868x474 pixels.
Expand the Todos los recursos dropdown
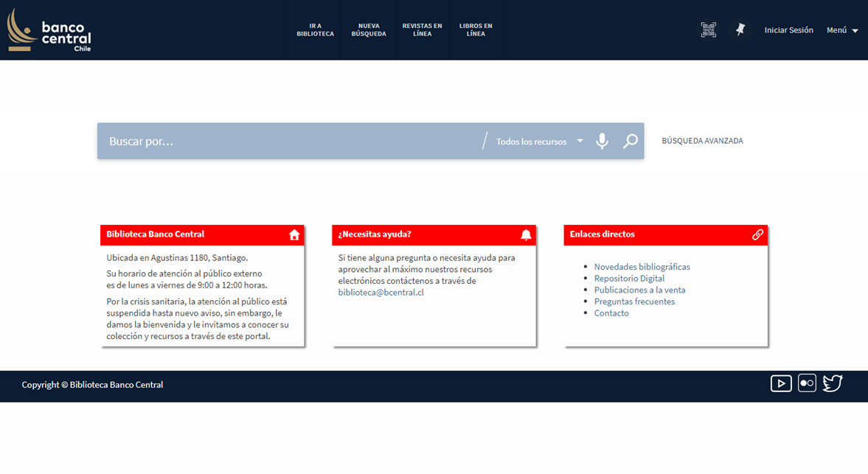(x=540, y=142)
